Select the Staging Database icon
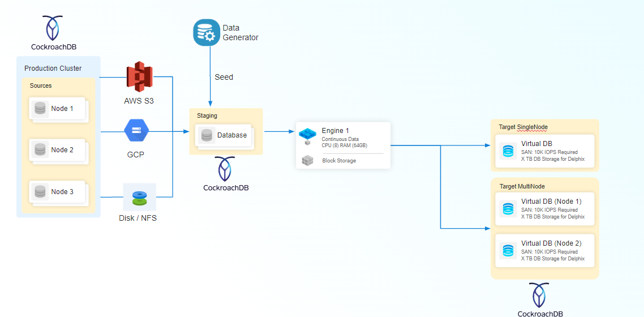This screenshot has height=317, width=644. (x=208, y=136)
